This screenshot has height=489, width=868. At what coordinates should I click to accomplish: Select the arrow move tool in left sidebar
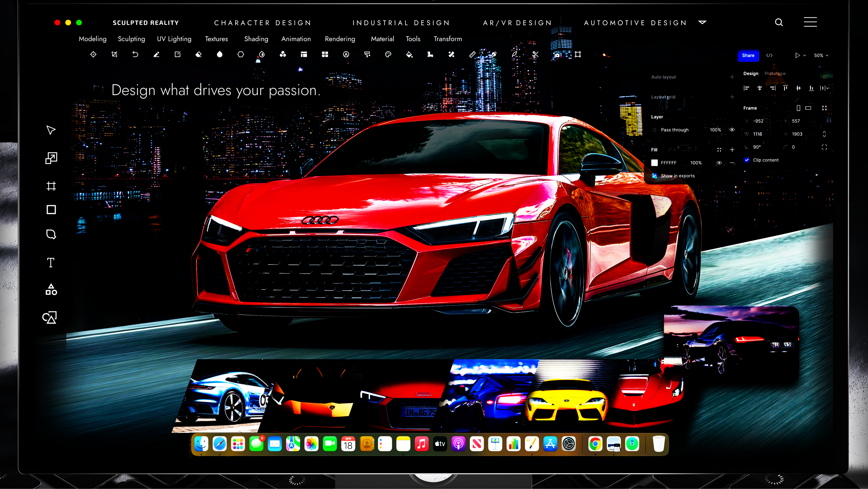pyautogui.click(x=51, y=130)
